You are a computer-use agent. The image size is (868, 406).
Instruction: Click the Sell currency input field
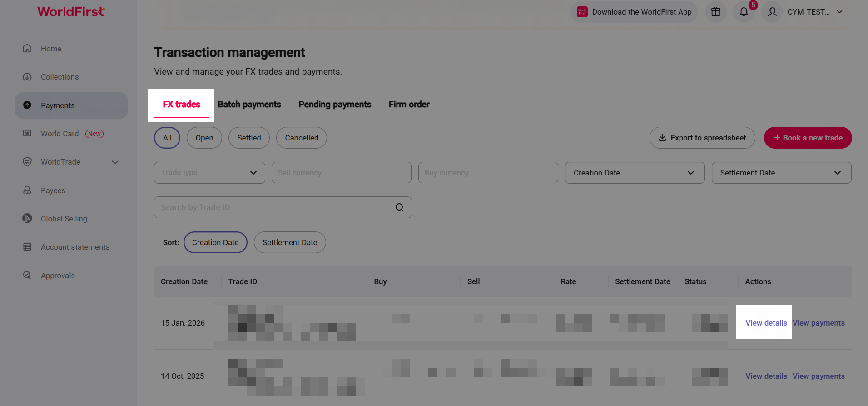342,173
